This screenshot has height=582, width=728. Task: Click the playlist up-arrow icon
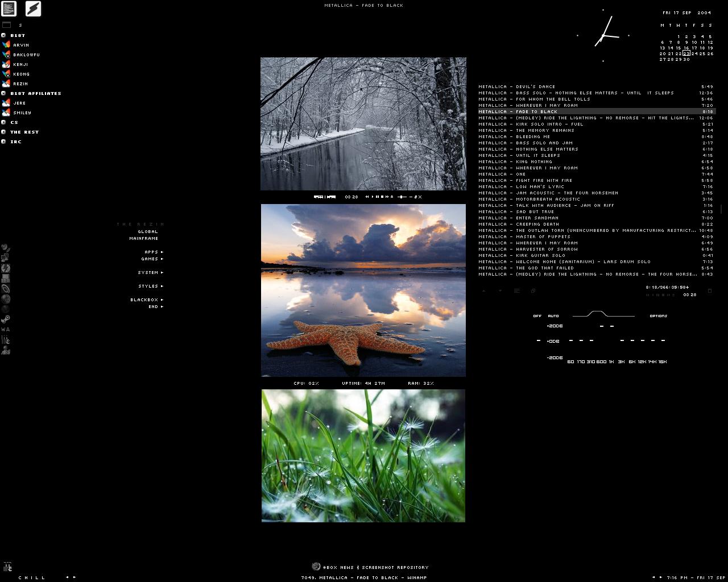click(x=484, y=290)
